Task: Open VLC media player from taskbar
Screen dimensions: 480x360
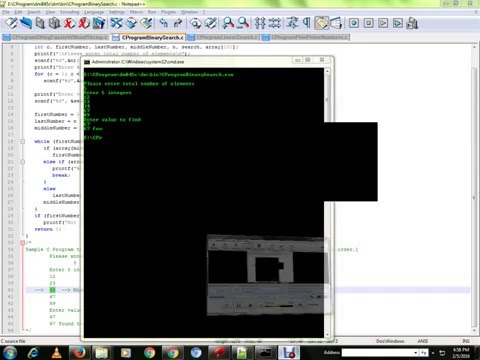Action: 56,353
